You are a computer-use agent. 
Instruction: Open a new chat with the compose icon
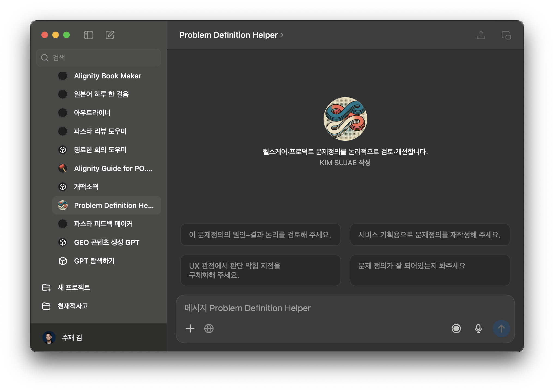[x=110, y=35]
